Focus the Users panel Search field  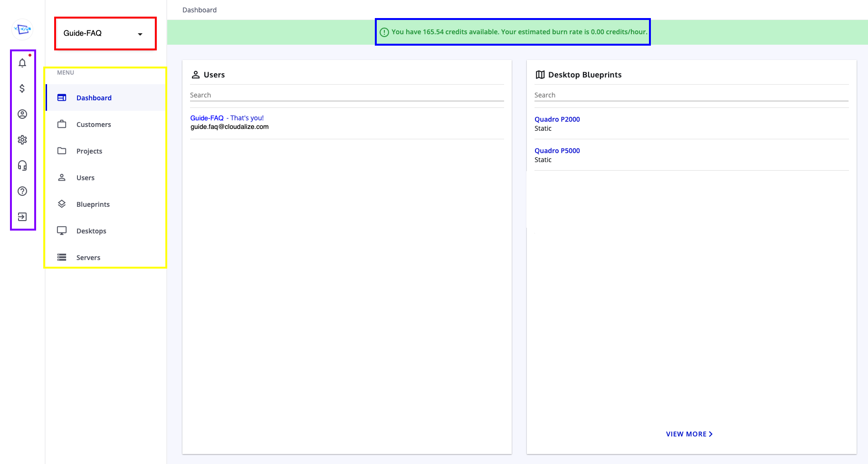(x=347, y=95)
